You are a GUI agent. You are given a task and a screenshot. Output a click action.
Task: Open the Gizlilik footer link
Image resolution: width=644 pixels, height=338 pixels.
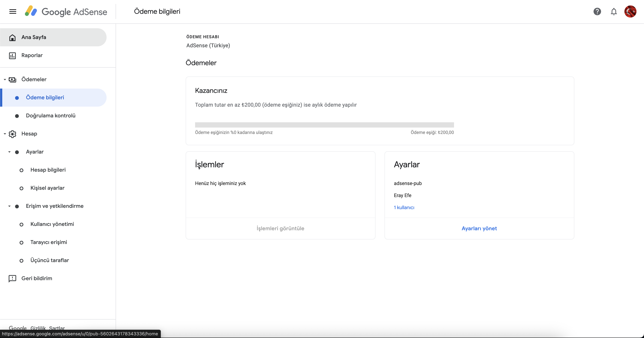click(x=38, y=328)
